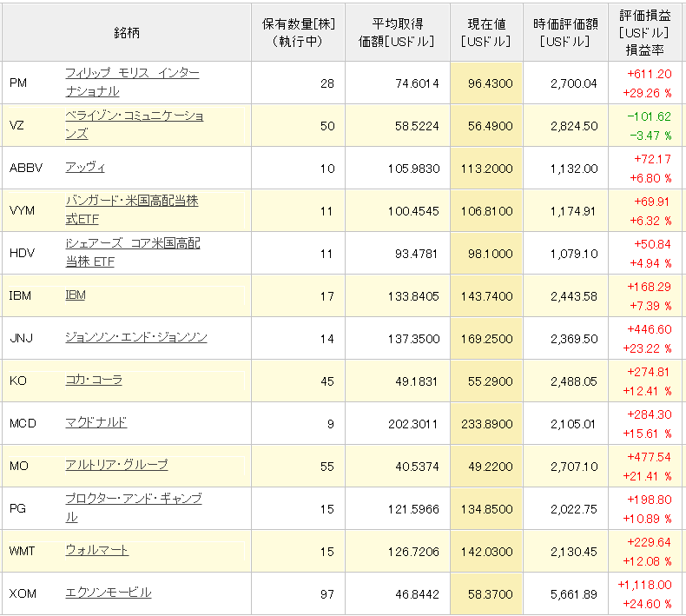686x616 pixels.
Task: Select the XOM ticker symbol
Action: click(x=23, y=594)
